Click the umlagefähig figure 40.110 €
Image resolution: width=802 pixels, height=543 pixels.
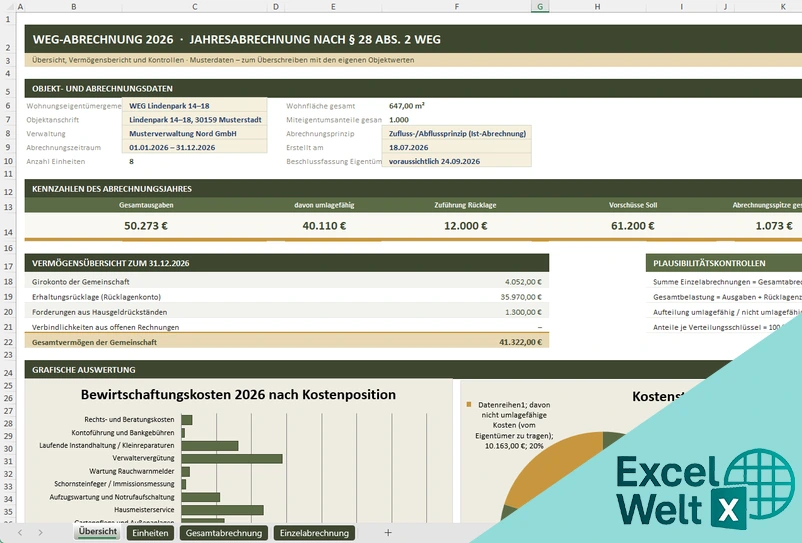pos(324,225)
